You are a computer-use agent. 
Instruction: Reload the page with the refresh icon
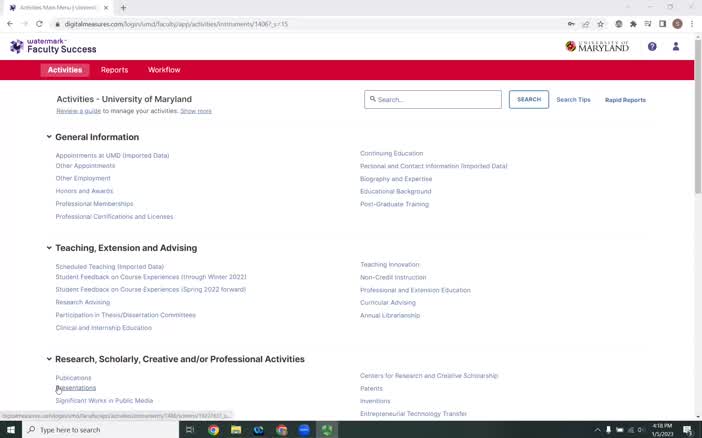pyautogui.click(x=39, y=24)
